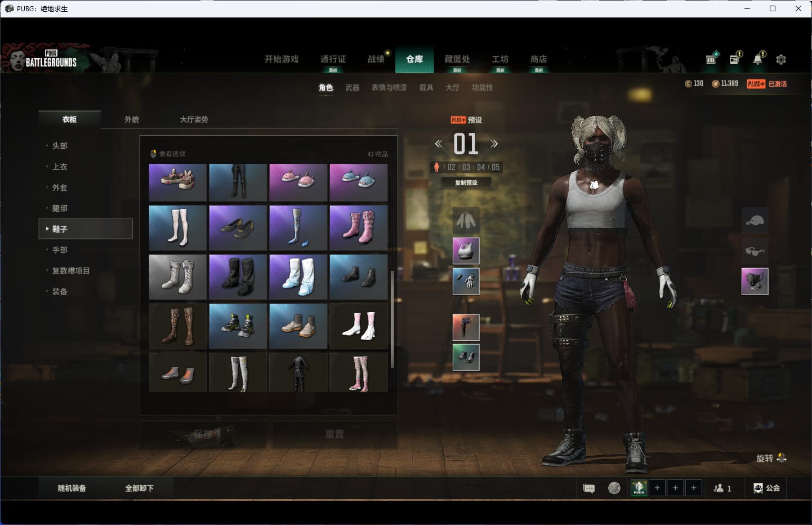Click the inventory list scrollbar
Viewport: 812px width, 525px height.
(x=392, y=319)
